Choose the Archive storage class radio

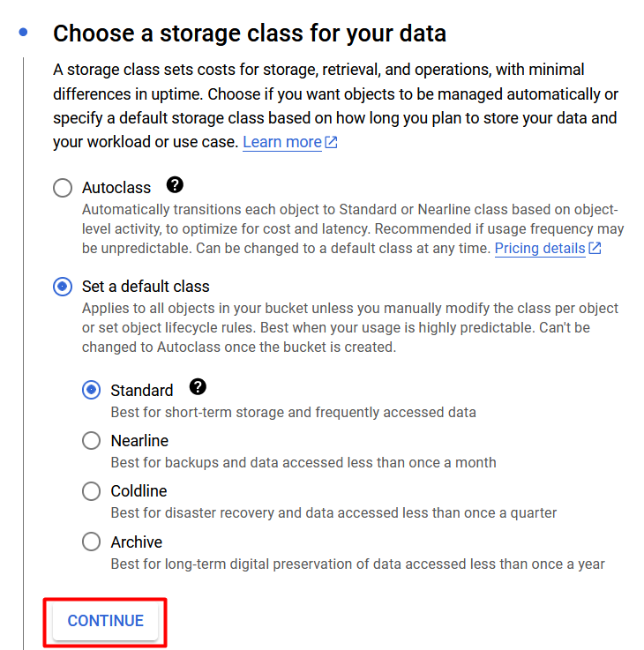[x=91, y=542]
